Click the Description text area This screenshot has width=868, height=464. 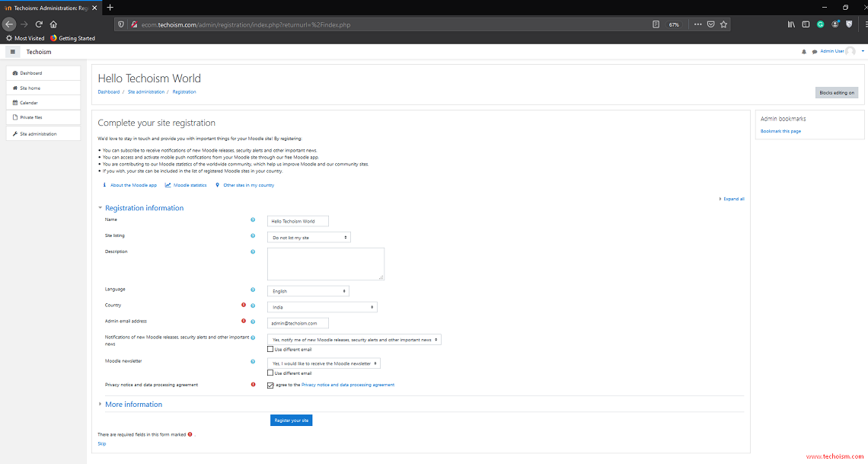click(326, 264)
